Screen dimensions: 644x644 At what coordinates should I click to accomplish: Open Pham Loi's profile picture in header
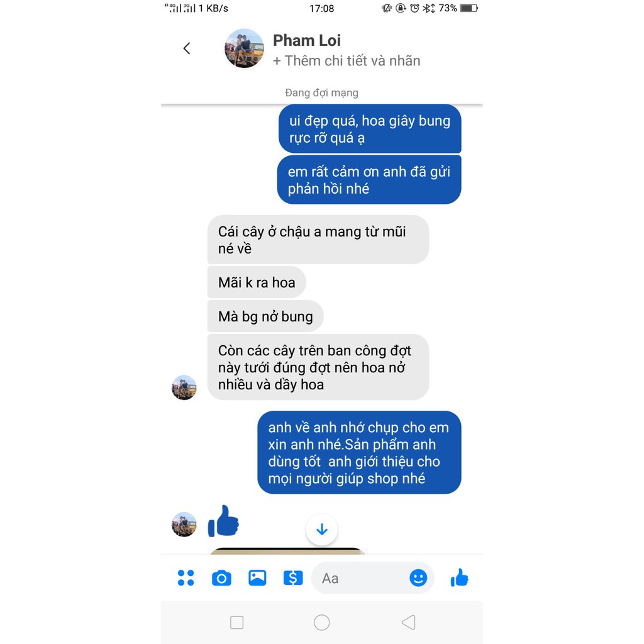coord(244,48)
